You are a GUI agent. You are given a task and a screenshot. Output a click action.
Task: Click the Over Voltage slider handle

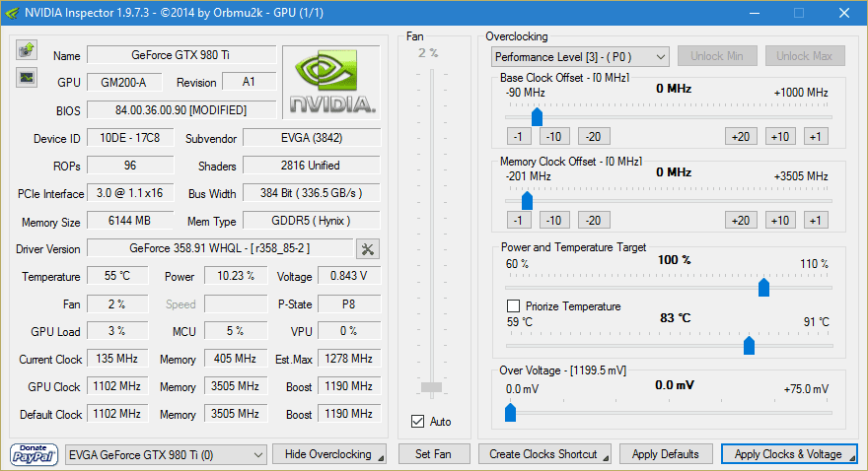click(510, 413)
